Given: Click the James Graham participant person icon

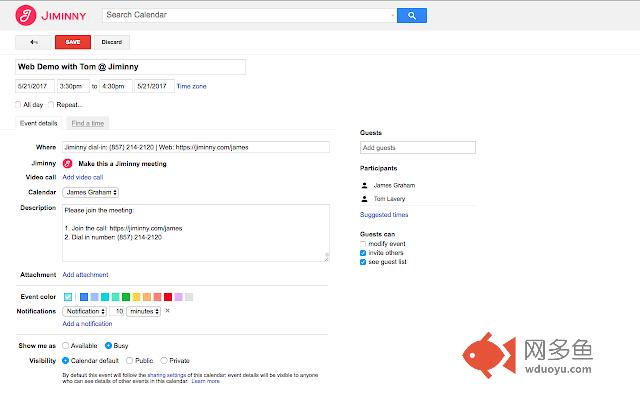Looking at the screenshot, I should point(364,185).
